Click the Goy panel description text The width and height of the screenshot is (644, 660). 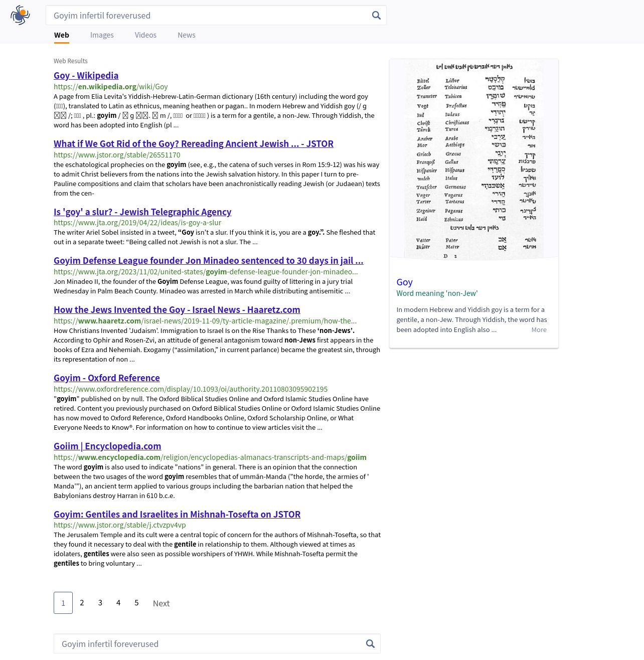pos(471,319)
